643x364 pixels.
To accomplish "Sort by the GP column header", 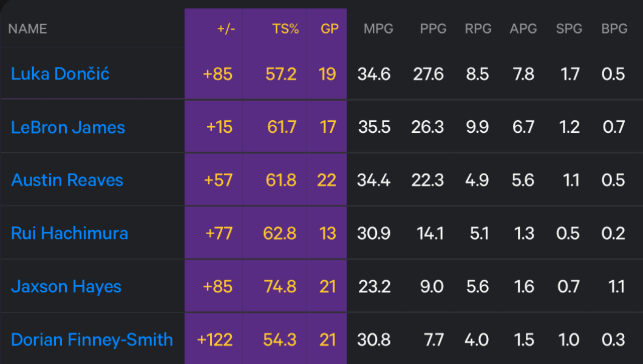I will pos(330,29).
